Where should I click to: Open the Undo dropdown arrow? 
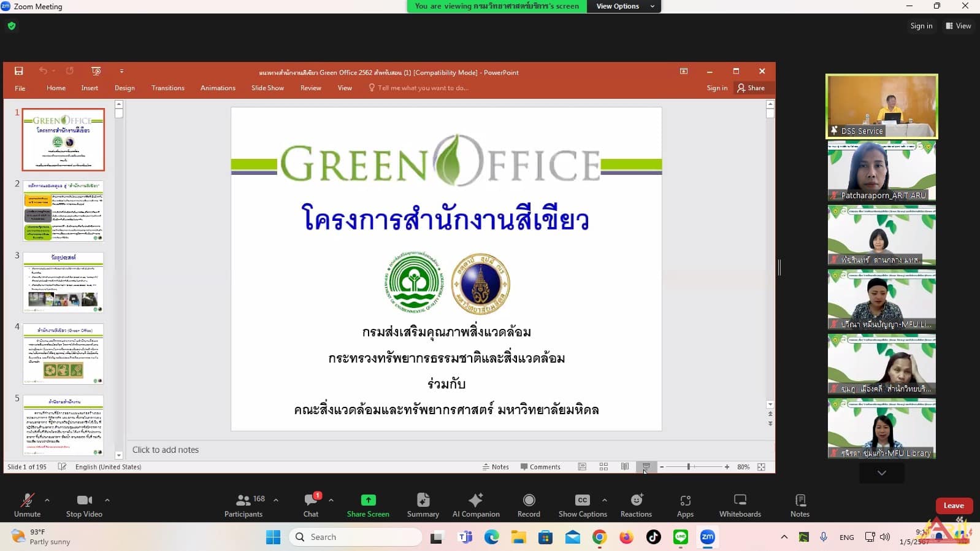point(54,71)
